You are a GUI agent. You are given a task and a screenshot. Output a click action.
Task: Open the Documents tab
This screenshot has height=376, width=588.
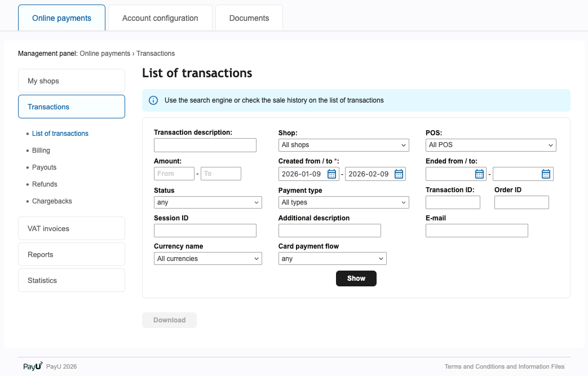[249, 18]
